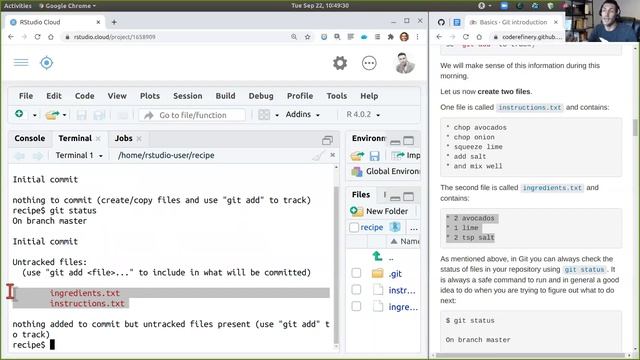
Task: Click the RStudio Cloud project target logo
Action: (x=47, y=63)
